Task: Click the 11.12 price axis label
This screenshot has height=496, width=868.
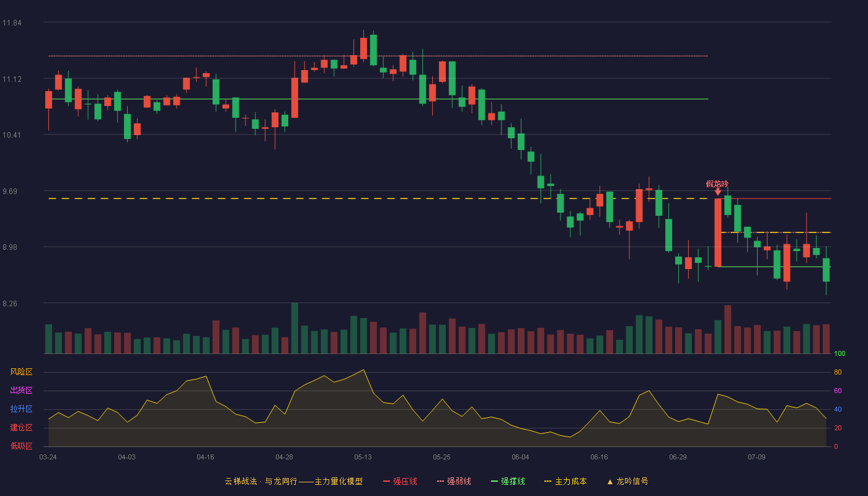Action: pos(12,79)
